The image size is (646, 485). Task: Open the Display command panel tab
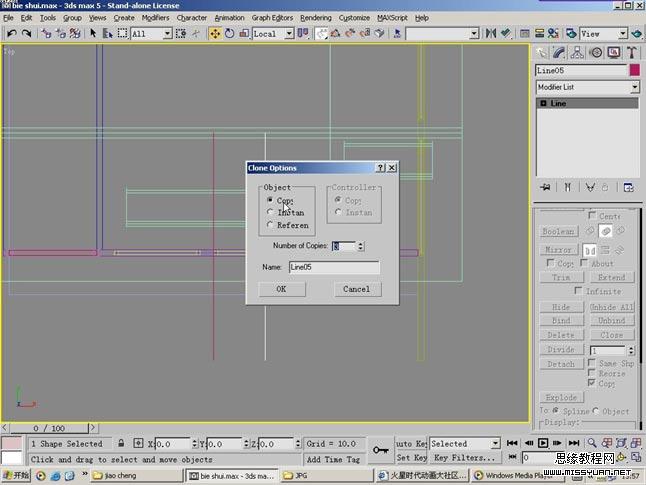click(614, 52)
